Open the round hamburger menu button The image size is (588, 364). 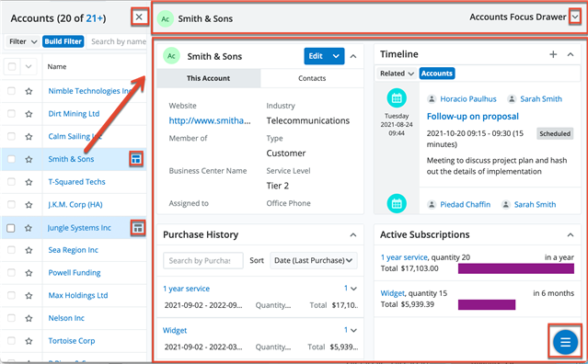565,342
